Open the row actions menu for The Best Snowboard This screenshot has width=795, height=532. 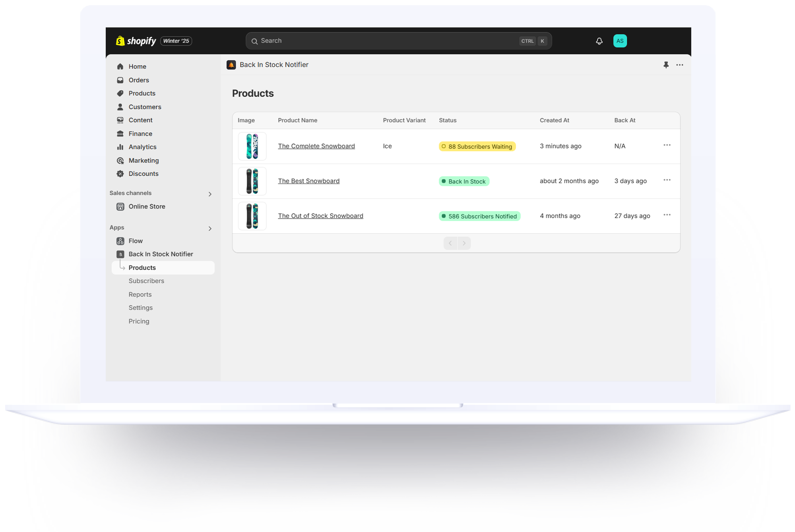click(x=667, y=180)
